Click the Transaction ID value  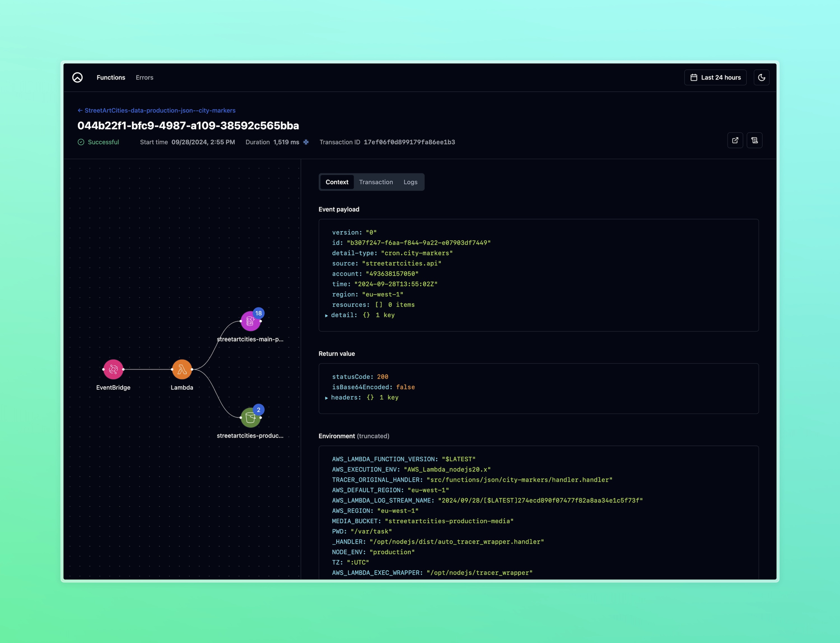[409, 142]
